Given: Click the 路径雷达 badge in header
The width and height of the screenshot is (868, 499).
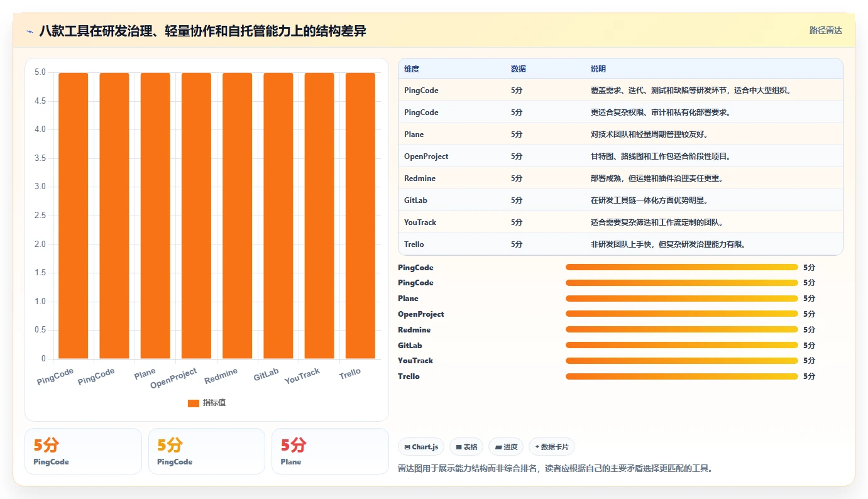Looking at the screenshot, I should [825, 30].
